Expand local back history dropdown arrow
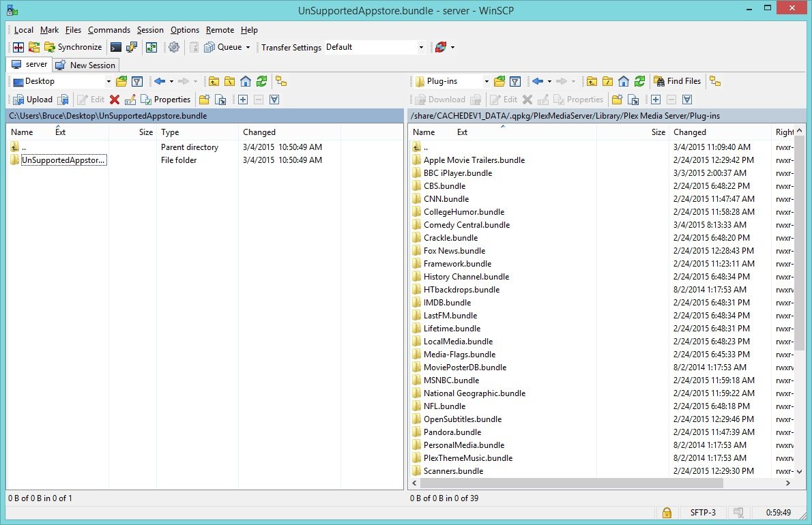The height and width of the screenshot is (525, 812). click(x=171, y=81)
